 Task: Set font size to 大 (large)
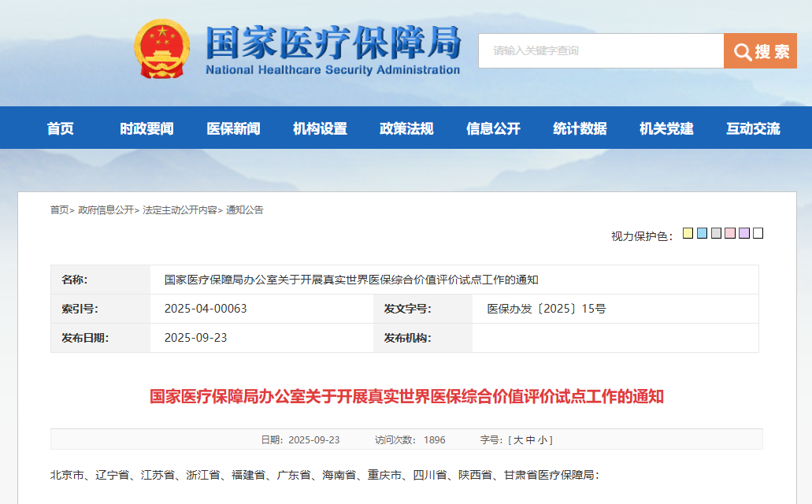519,440
